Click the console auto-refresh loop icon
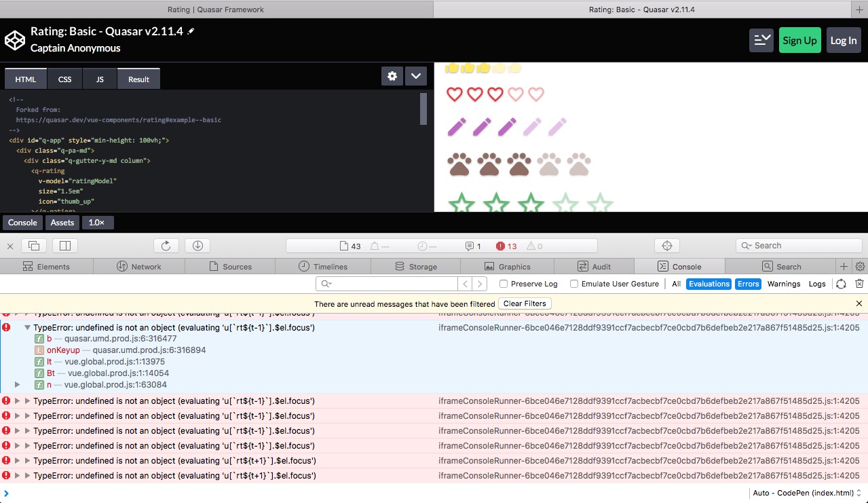868x503 pixels. click(842, 284)
